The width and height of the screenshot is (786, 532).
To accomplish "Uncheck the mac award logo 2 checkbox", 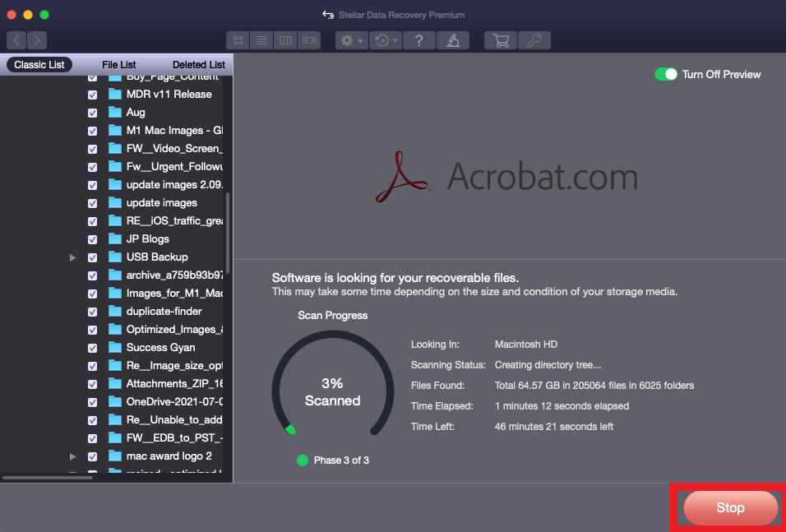I will point(92,456).
